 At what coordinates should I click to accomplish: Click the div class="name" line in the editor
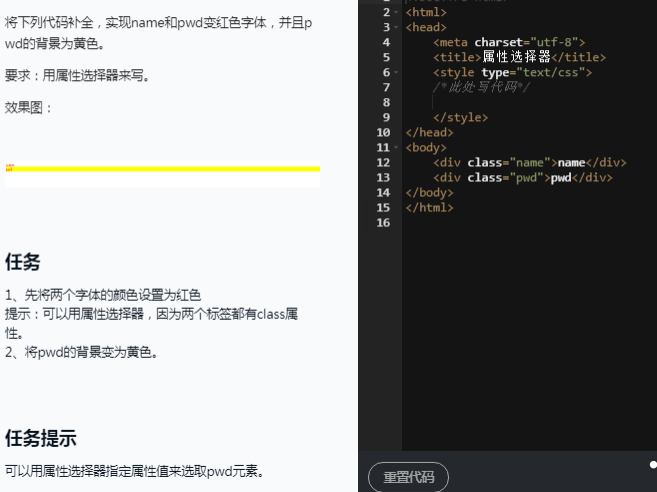click(530, 163)
